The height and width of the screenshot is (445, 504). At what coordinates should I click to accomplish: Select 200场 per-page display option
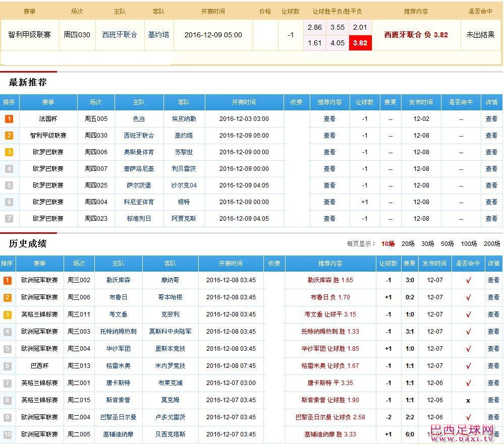pyautogui.click(x=492, y=243)
